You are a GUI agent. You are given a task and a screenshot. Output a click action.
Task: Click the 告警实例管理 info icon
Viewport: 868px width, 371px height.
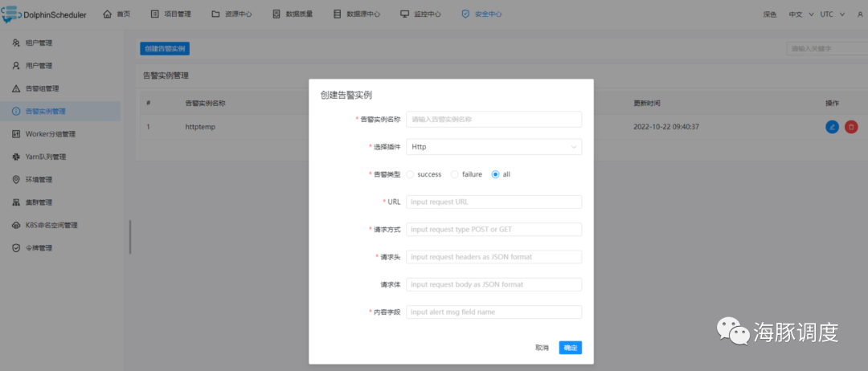(16, 111)
